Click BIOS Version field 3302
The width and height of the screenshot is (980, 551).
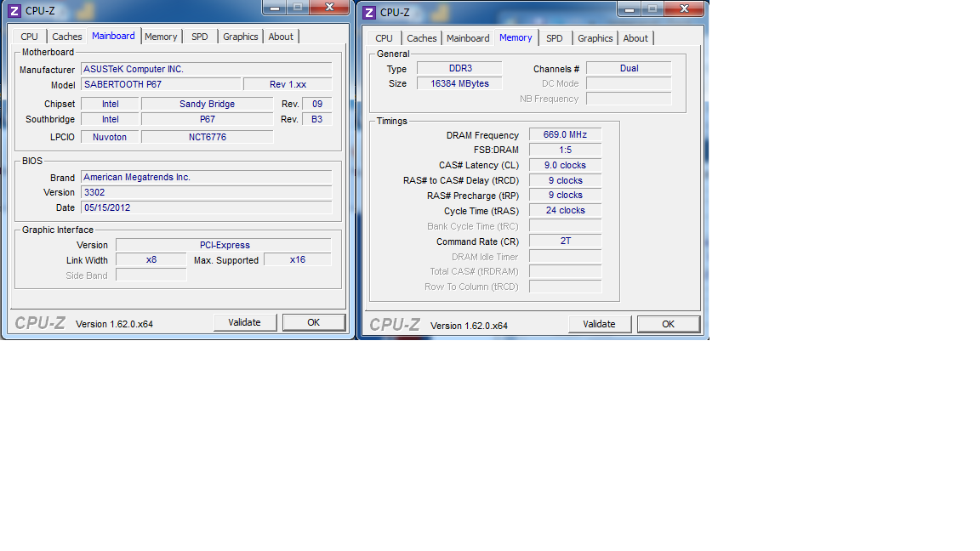coord(206,192)
